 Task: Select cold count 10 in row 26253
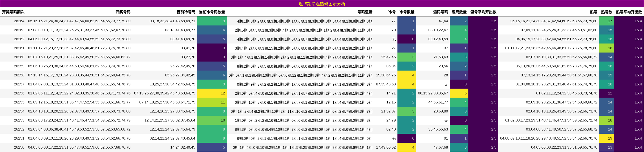(212, 120)
